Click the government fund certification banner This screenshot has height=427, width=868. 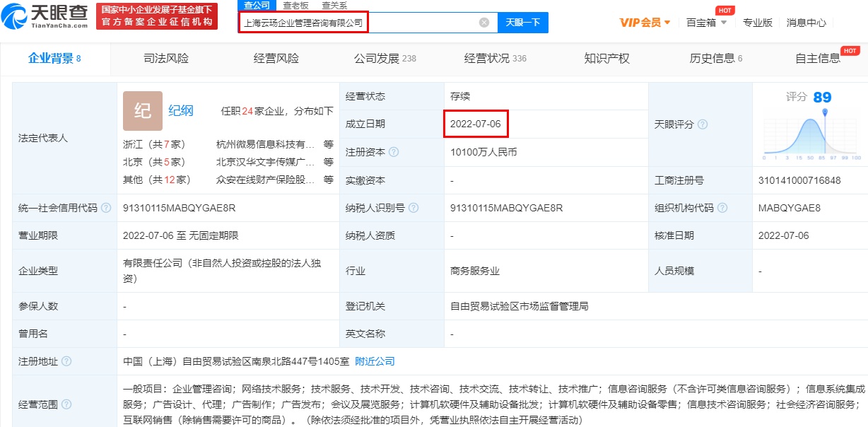pos(157,16)
